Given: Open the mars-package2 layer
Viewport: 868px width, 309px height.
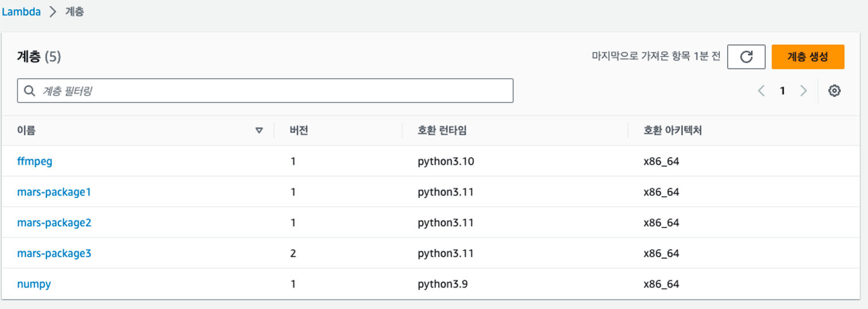Looking at the screenshot, I should pyautogui.click(x=54, y=222).
